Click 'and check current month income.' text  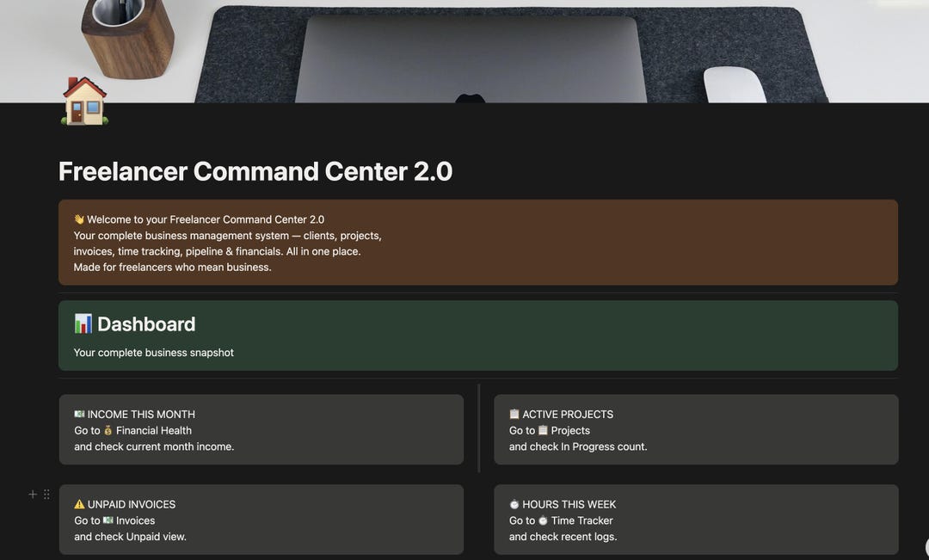(x=154, y=446)
